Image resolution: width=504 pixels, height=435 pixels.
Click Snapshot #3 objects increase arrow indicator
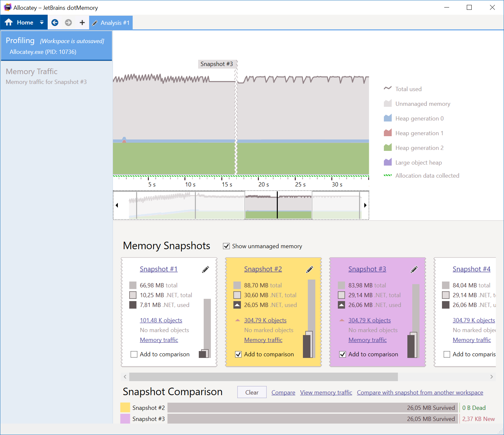(x=342, y=320)
